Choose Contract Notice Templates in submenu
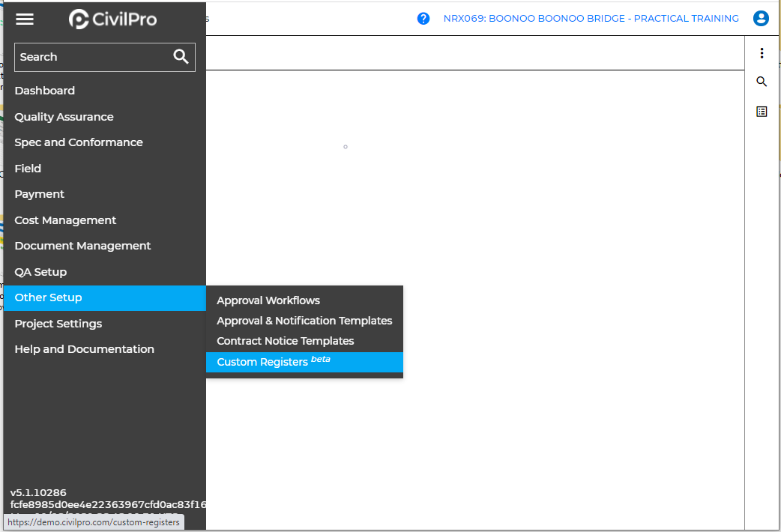Viewport: 781px width, 532px height. (285, 341)
